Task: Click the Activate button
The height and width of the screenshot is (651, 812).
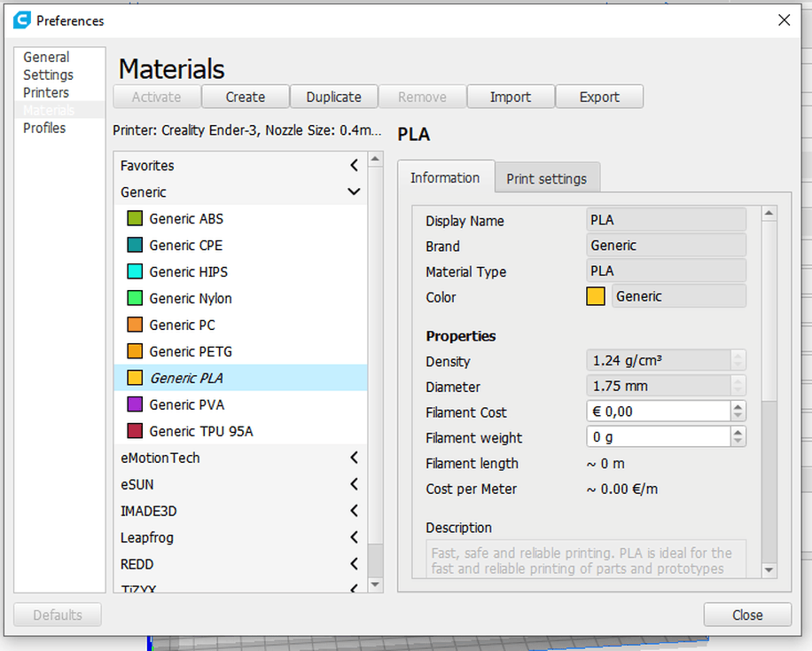Action: 156,97
